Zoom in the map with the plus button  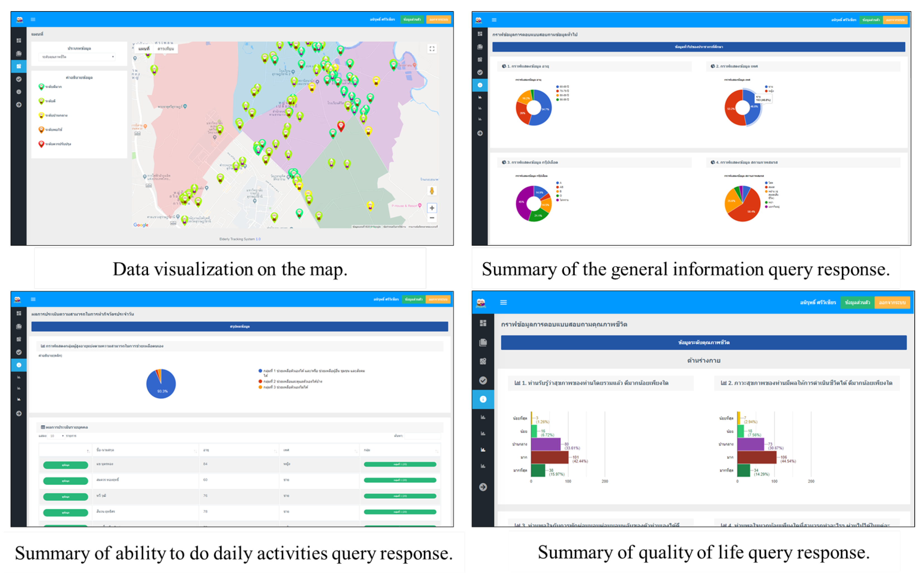pyautogui.click(x=432, y=208)
